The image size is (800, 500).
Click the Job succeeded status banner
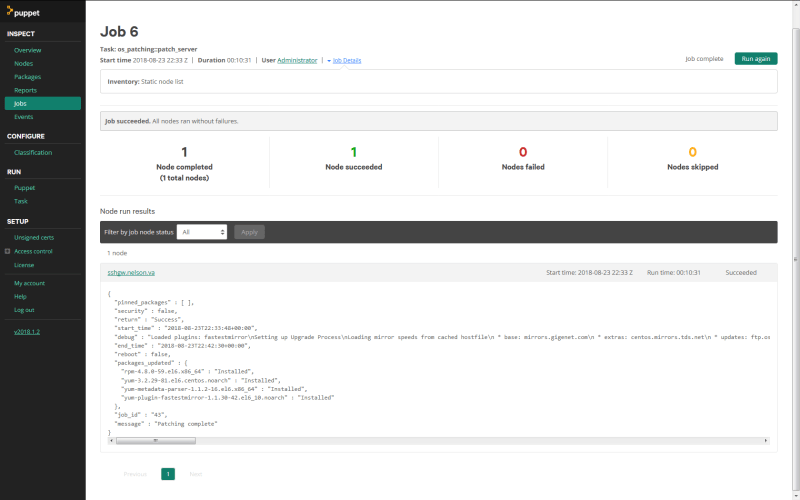(x=439, y=121)
